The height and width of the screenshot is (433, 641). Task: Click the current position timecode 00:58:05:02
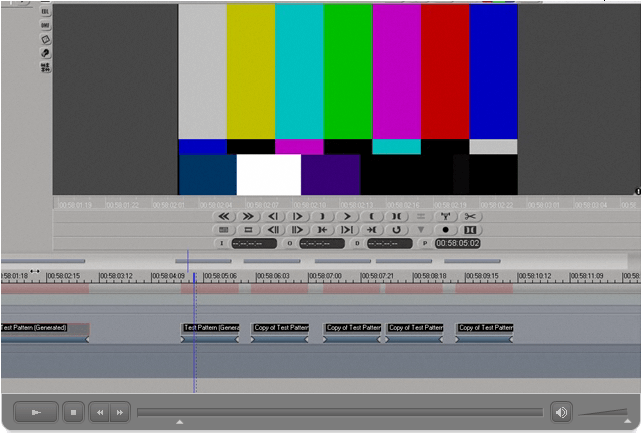pos(457,243)
